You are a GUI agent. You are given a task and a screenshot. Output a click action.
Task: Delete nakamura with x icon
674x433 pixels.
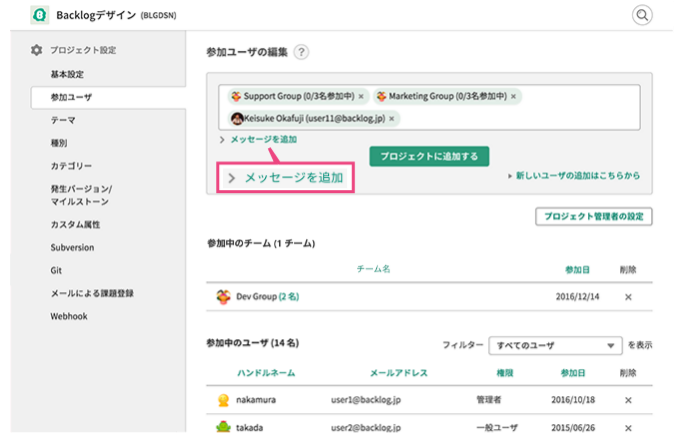pos(628,400)
